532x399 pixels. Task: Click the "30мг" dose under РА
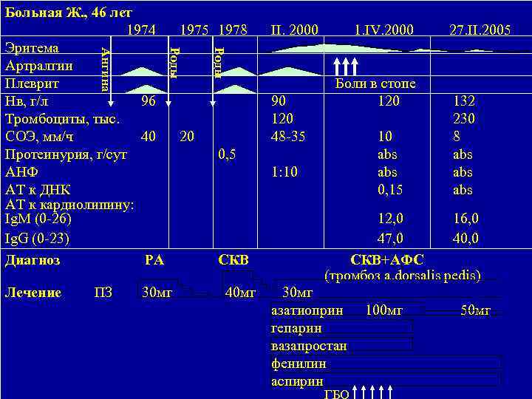pyautogui.click(x=157, y=293)
